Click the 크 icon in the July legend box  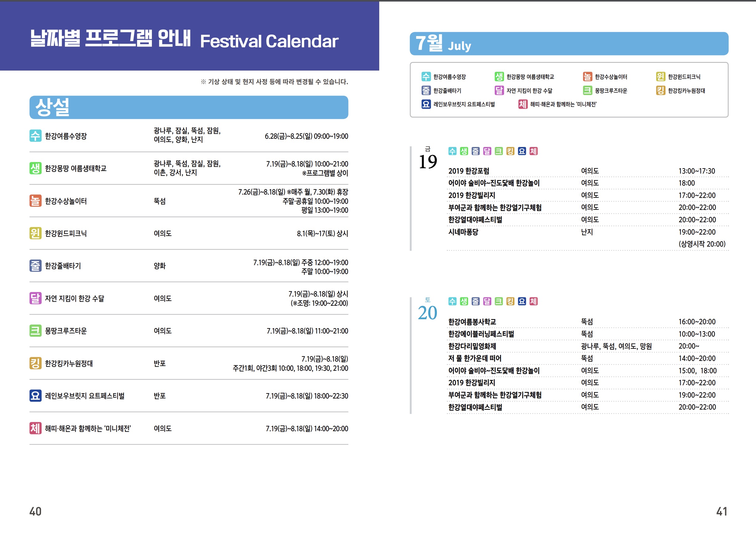tap(587, 91)
